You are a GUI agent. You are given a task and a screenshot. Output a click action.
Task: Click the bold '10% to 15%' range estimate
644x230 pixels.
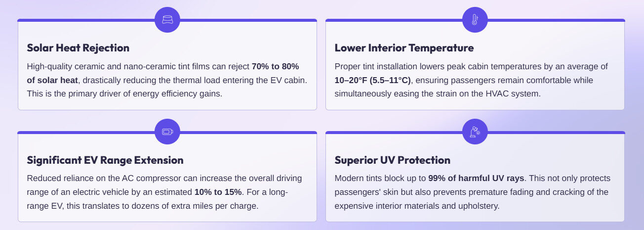[218, 192]
